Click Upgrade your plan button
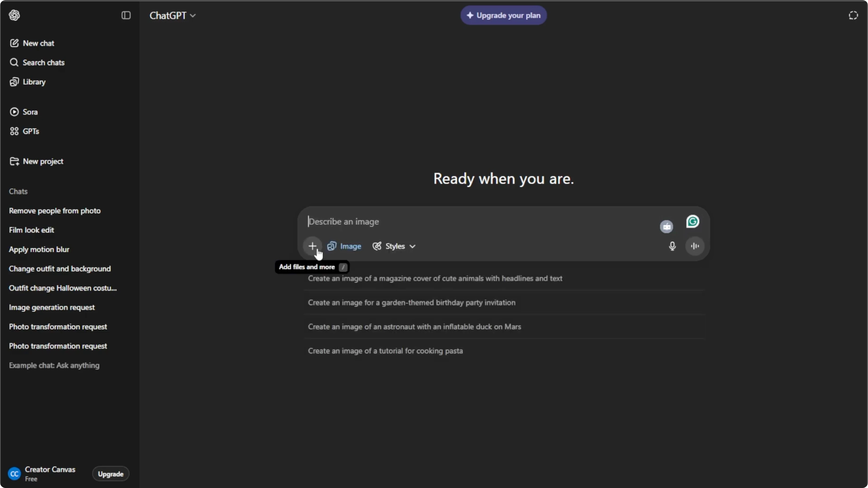This screenshot has height=488, width=868. [x=503, y=15]
